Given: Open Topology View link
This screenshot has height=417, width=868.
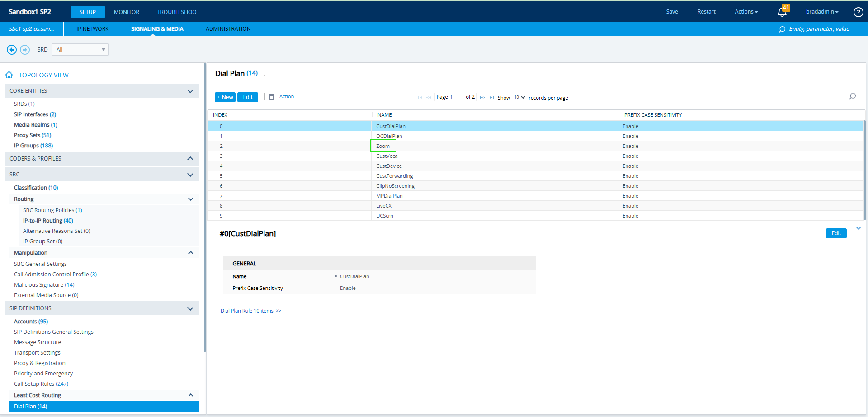Looking at the screenshot, I should [43, 75].
